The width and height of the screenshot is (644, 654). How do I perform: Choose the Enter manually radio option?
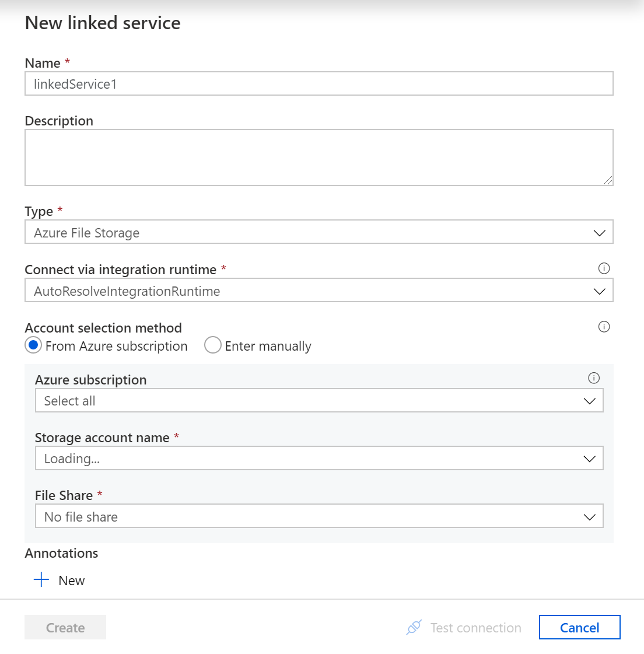213,345
